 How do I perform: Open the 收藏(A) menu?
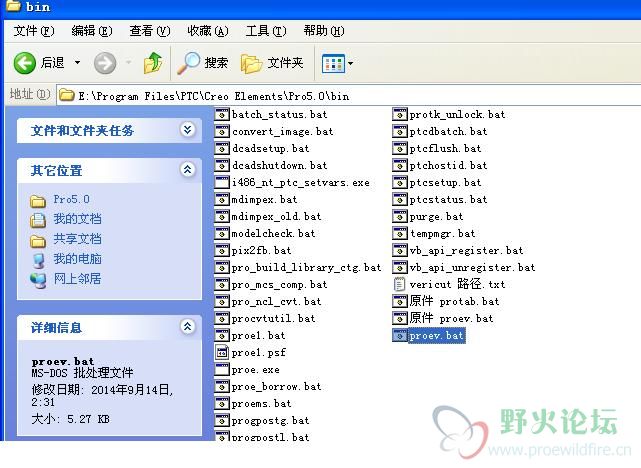click(208, 31)
